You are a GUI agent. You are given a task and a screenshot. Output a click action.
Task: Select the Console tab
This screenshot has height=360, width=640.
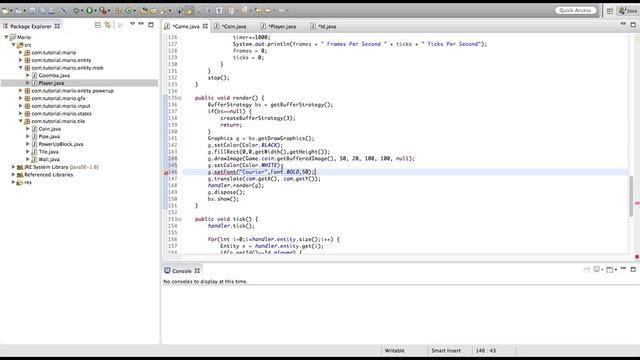(182, 271)
